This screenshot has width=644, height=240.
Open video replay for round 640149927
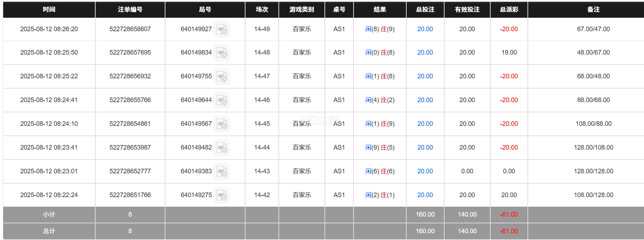coord(222,29)
